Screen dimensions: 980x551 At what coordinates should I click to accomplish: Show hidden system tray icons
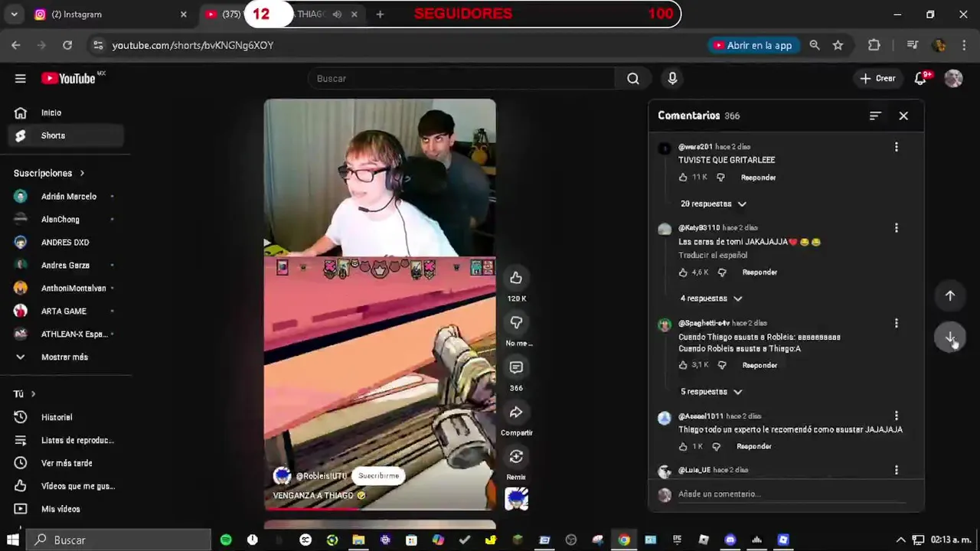tap(900, 540)
